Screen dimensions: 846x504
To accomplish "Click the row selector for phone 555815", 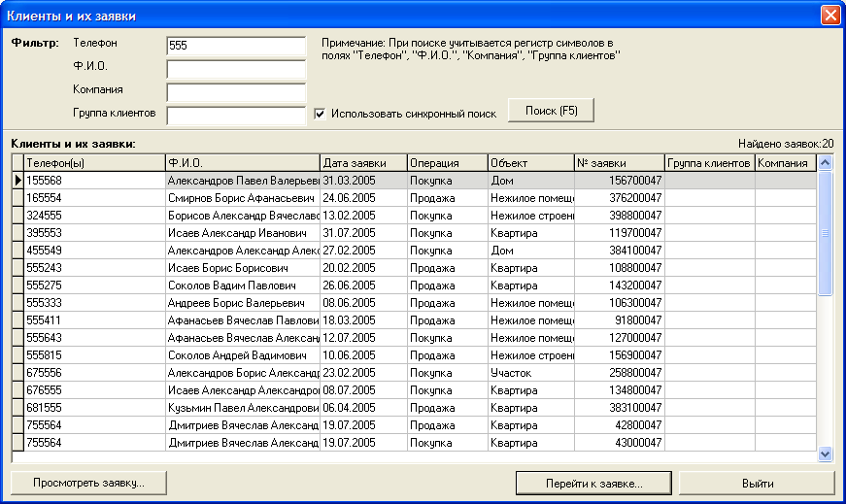I will coord(17,355).
